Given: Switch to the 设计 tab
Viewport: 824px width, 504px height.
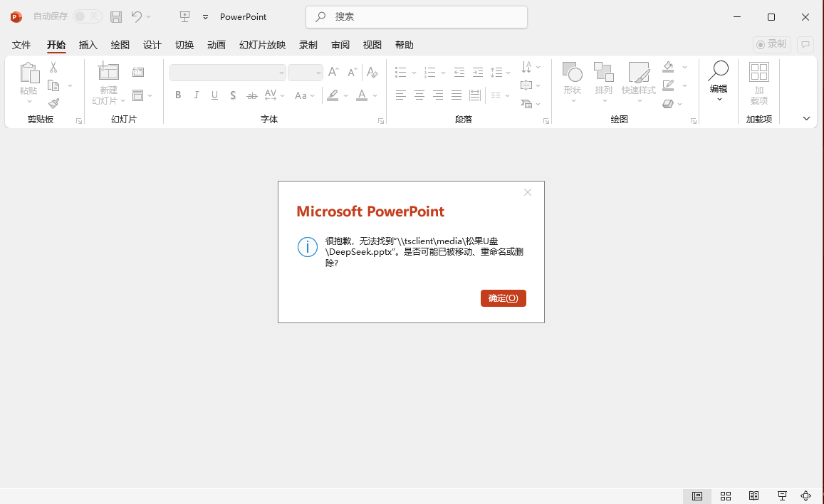Looking at the screenshot, I should tap(152, 45).
